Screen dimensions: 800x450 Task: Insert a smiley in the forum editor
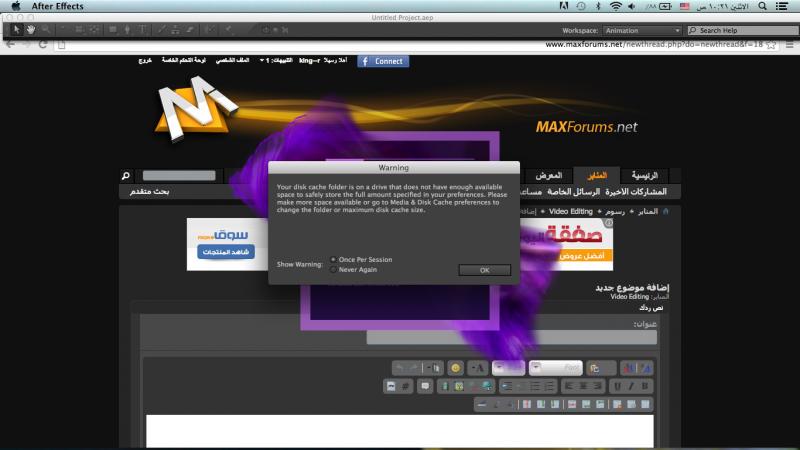point(456,368)
